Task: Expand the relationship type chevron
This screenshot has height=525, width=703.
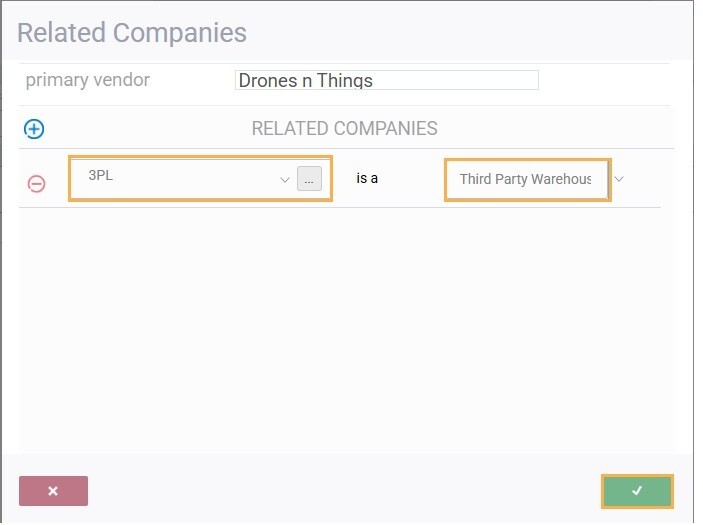Action: [619, 179]
